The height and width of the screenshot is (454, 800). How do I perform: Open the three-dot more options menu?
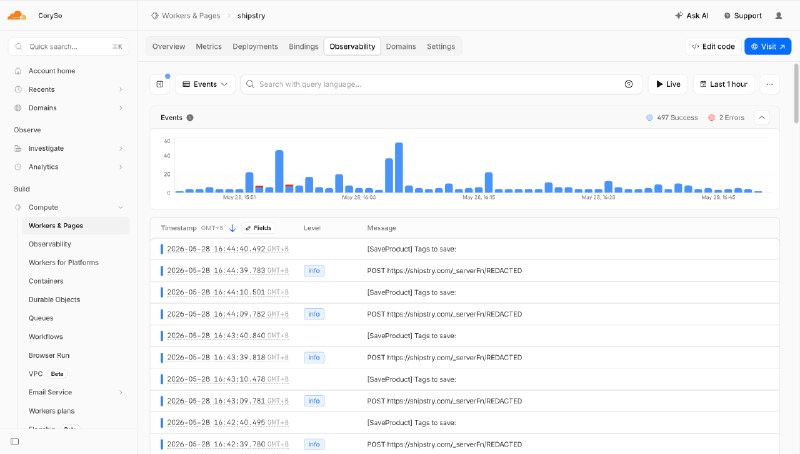point(769,84)
